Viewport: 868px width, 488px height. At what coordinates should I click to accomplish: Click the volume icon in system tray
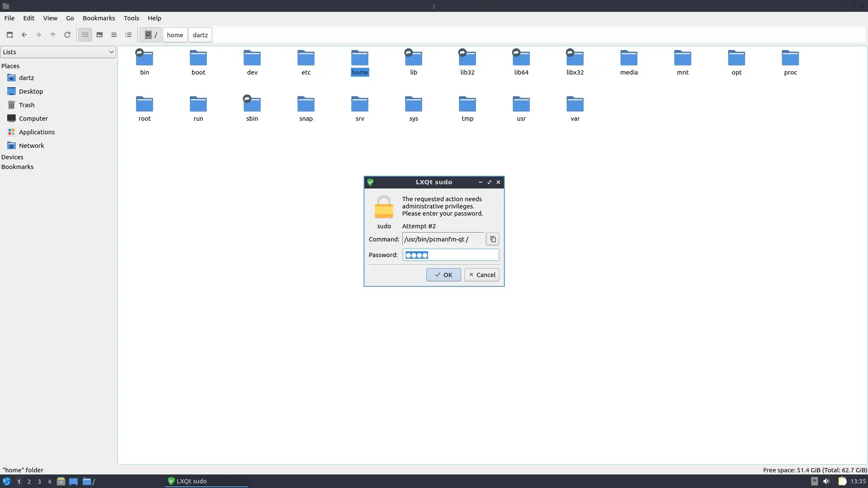click(826, 481)
